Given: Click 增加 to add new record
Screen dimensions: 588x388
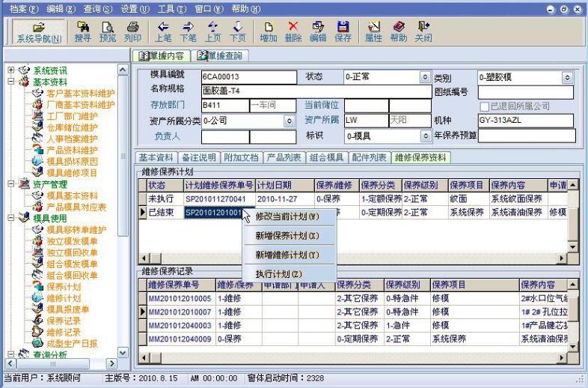Looking at the screenshot, I should (x=268, y=28).
